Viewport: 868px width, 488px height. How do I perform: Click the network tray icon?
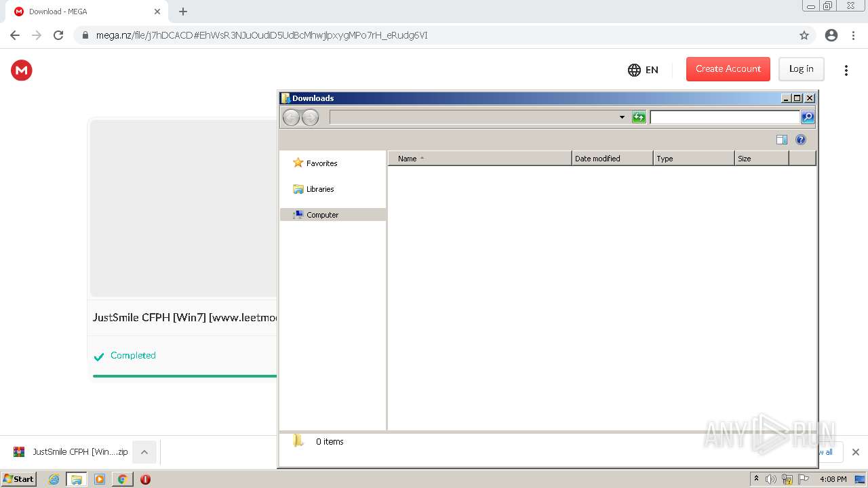pyautogui.click(x=787, y=479)
